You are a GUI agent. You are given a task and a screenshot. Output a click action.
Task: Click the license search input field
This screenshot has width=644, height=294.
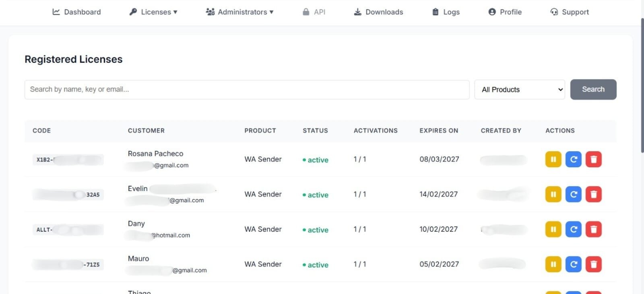coord(247,90)
